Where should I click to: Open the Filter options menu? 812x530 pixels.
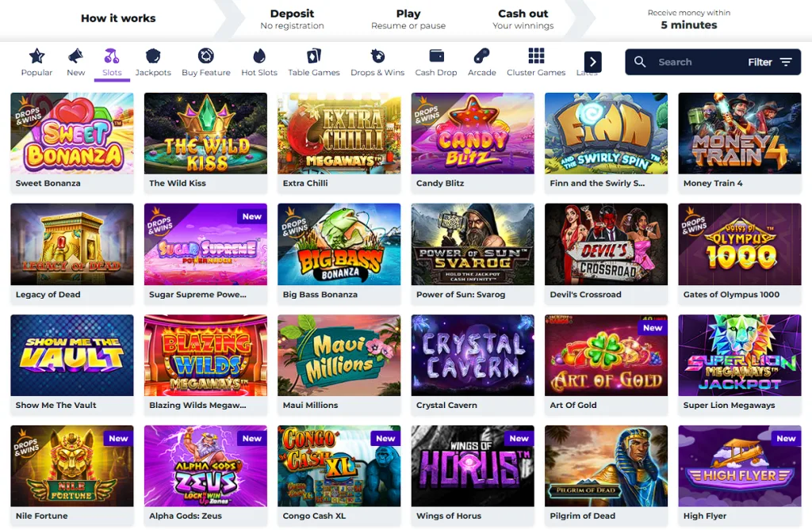(769, 62)
